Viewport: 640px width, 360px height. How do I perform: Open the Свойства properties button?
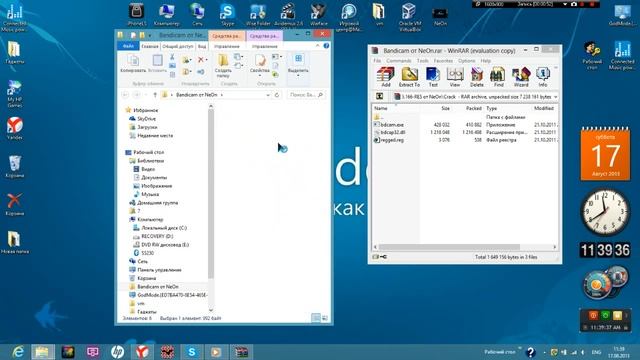(x=260, y=64)
